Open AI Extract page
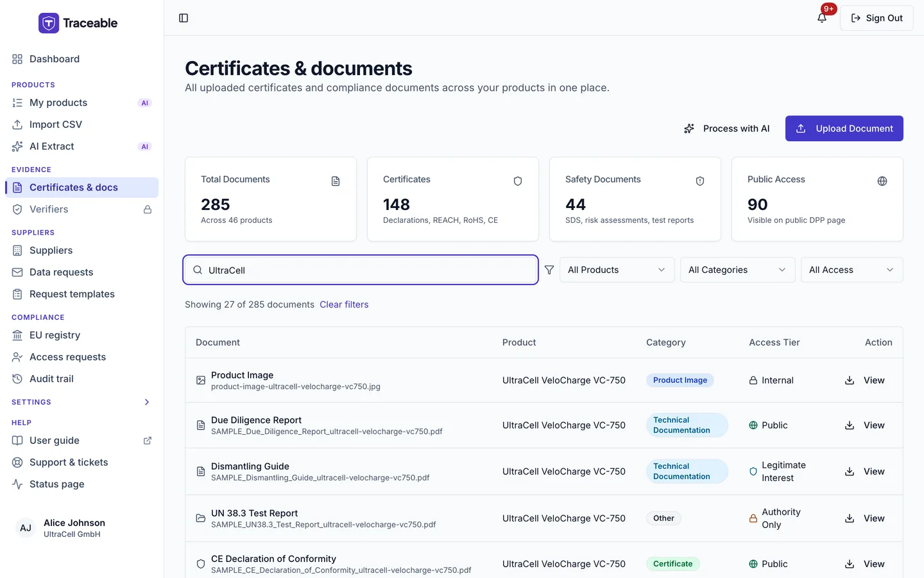Viewport: 924px width, 578px height. (x=81, y=146)
